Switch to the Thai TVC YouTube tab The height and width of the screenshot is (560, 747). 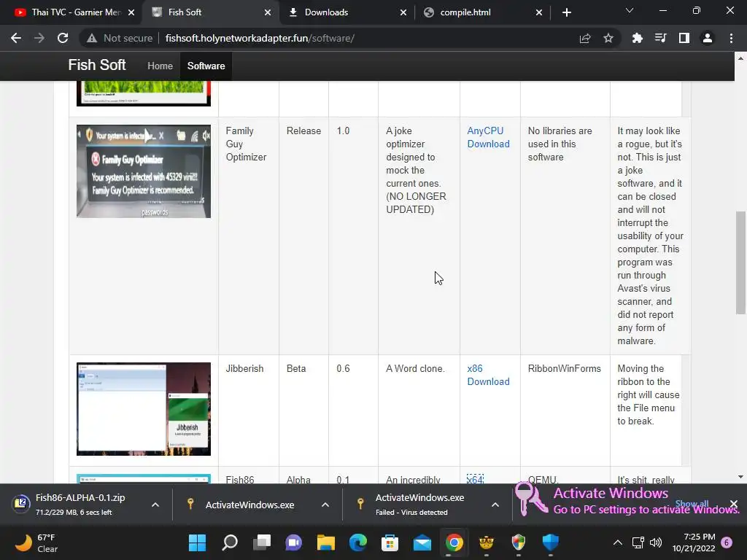(x=68, y=12)
